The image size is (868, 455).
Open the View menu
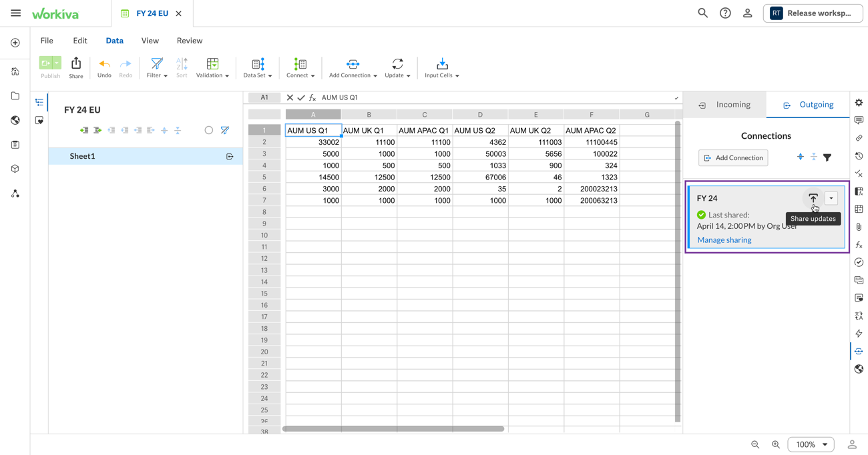[150, 41]
